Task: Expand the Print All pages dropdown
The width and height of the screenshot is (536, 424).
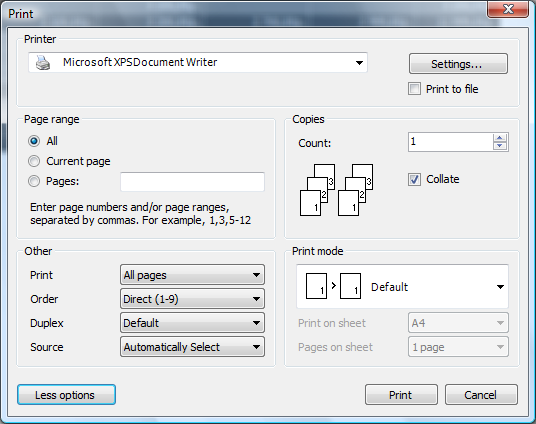Action: pyautogui.click(x=192, y=275)
